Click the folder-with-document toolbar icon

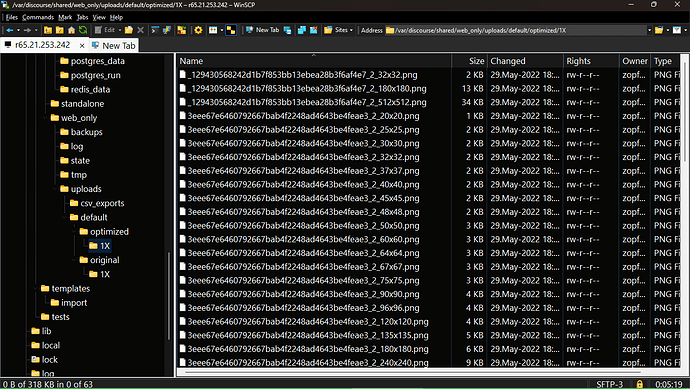click(x=128, y=30)
